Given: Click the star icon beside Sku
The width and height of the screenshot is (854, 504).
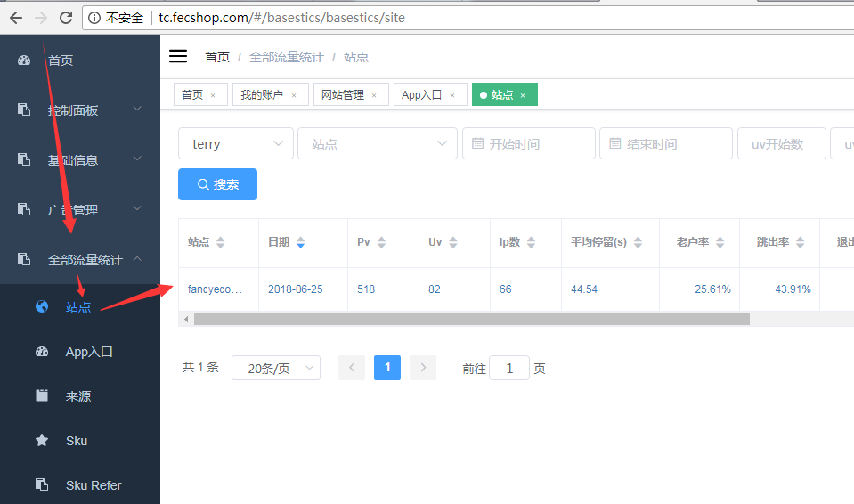Looking at the screenshot, I should pos(42,440).
